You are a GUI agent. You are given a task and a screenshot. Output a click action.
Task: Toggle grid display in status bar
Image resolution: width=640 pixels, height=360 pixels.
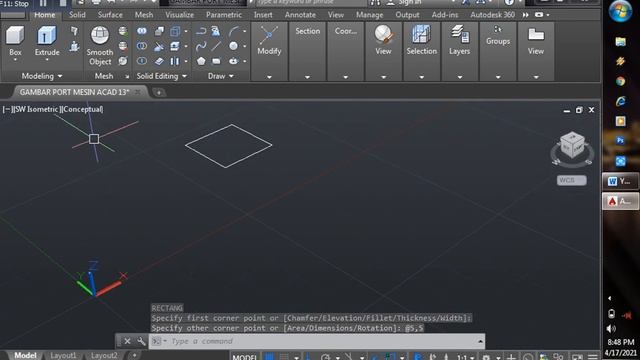(269, 357)
